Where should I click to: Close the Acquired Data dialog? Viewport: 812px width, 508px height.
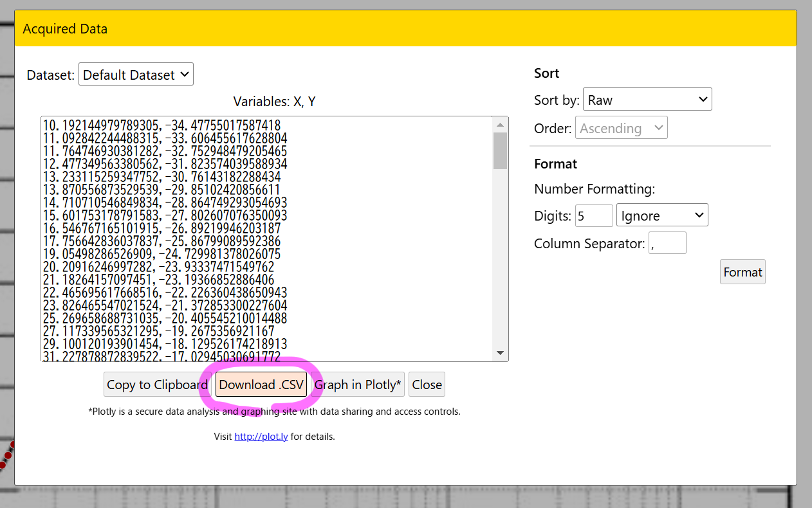coord(427,385)
